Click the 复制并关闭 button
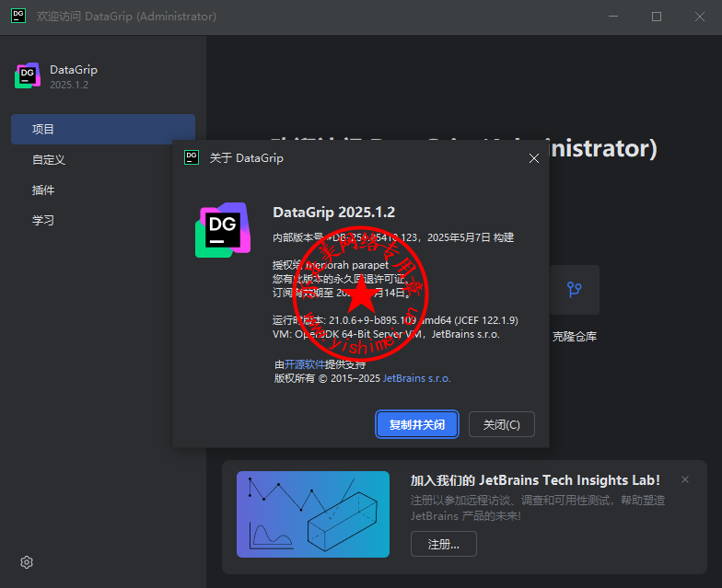The image size is (722, 588). pos(417,424)
